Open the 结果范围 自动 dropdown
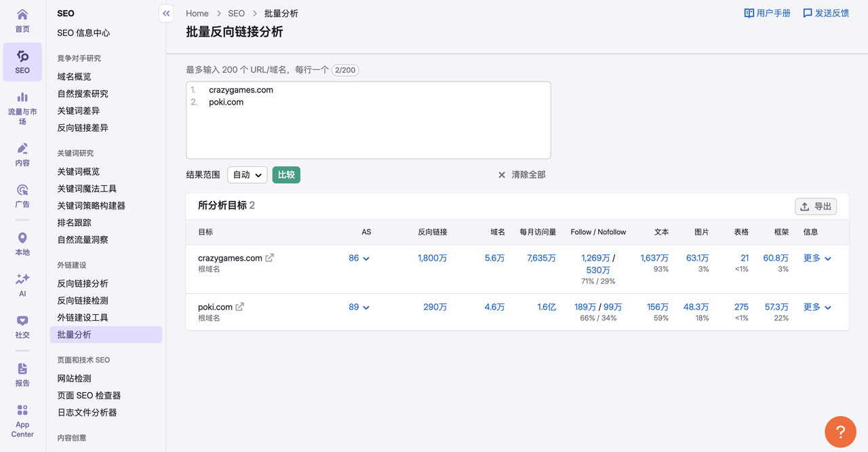Screen dimensions: 868x452 247,175
